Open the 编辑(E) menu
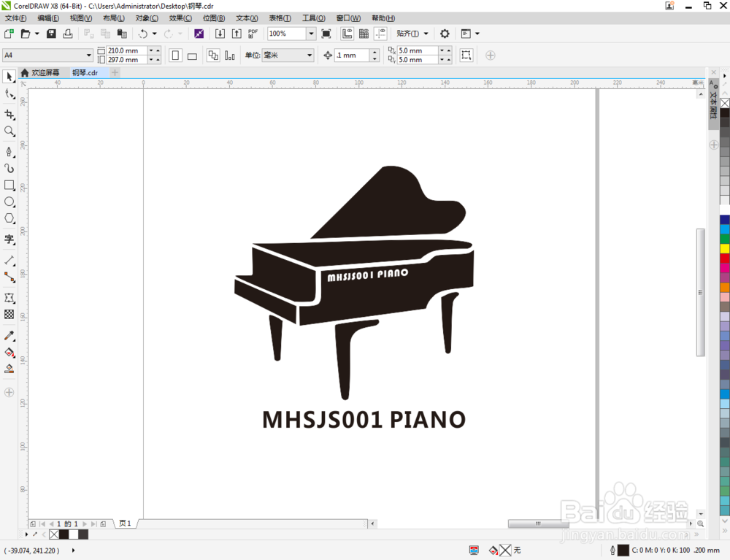 click(x=48, y=18)
